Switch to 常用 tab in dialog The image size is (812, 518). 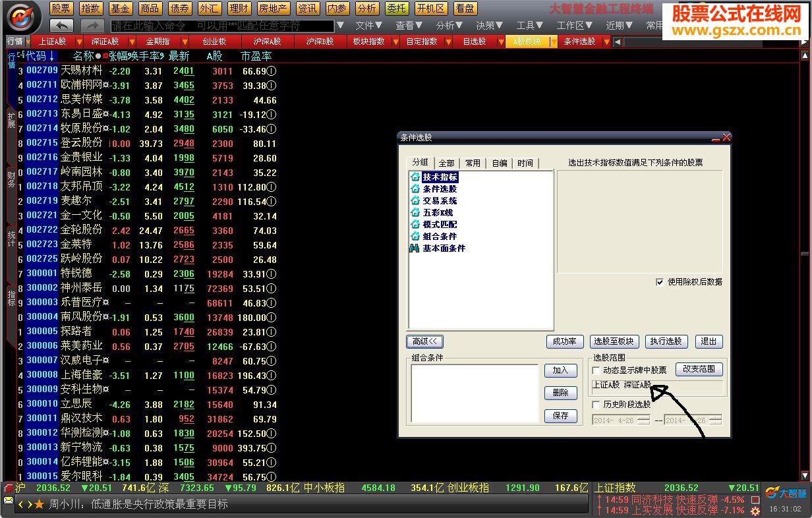point(473,163)
